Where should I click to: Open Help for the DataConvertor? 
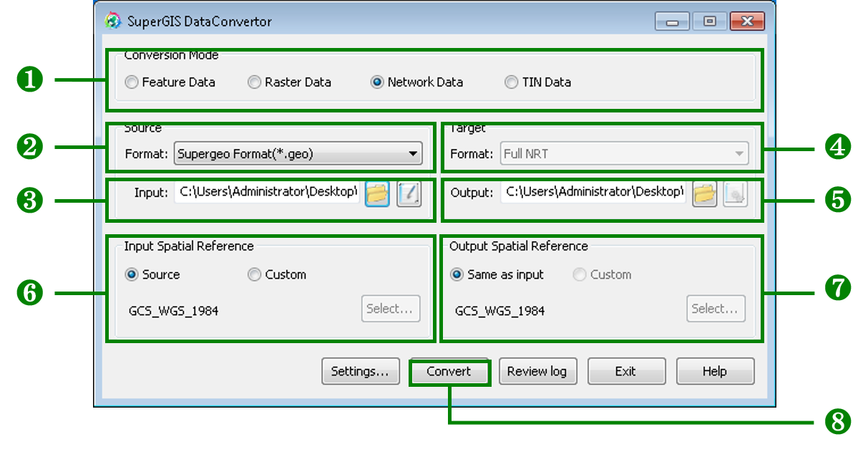[x=715, y=371]
